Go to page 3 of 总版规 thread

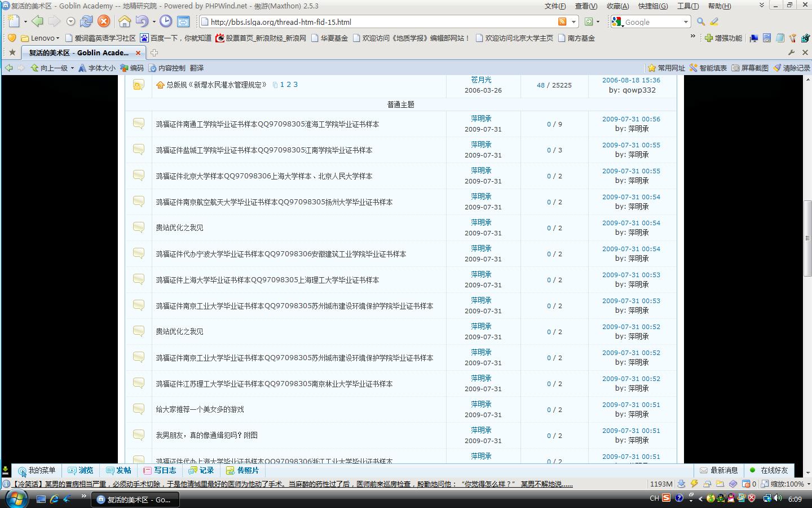[295, 85]
